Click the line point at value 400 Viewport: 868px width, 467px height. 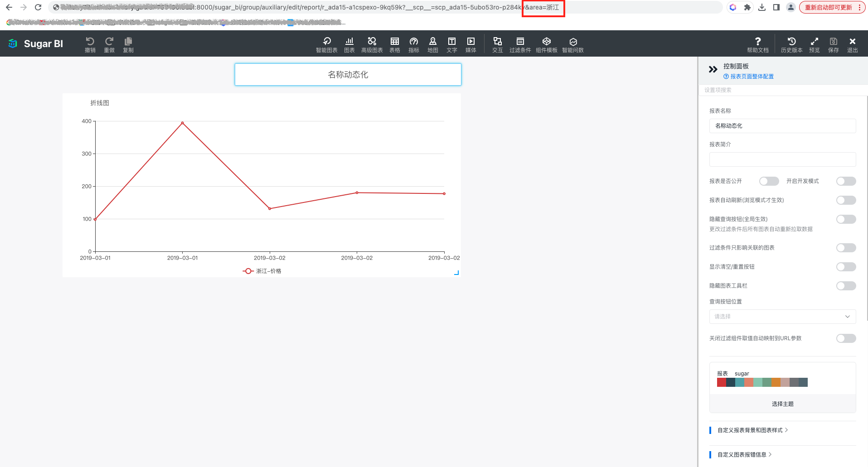coord(182,123)
